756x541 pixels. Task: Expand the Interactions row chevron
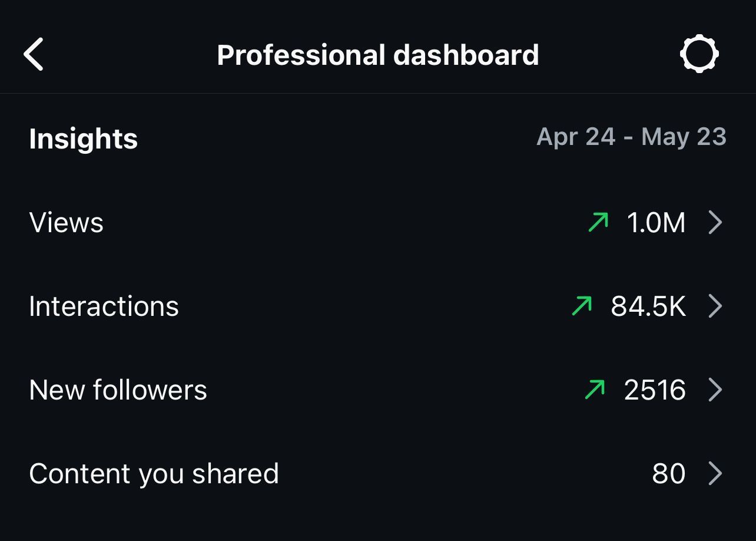[715, 306]
